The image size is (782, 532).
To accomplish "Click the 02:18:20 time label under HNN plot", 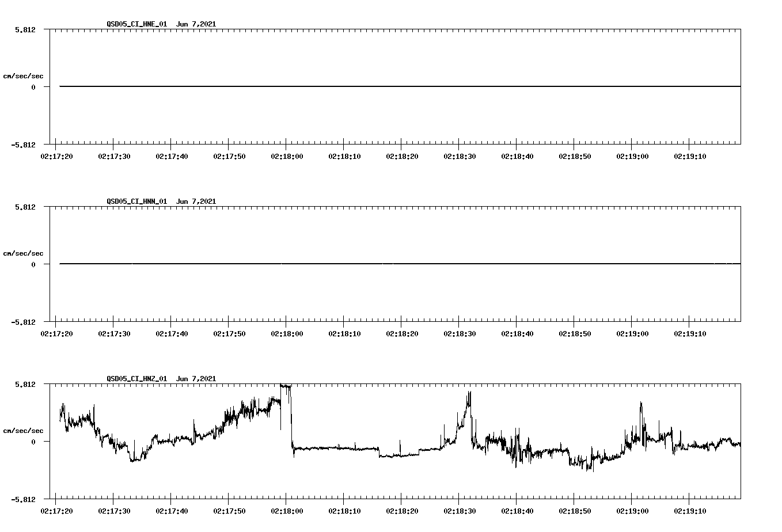I will click(x=402, y=334).
